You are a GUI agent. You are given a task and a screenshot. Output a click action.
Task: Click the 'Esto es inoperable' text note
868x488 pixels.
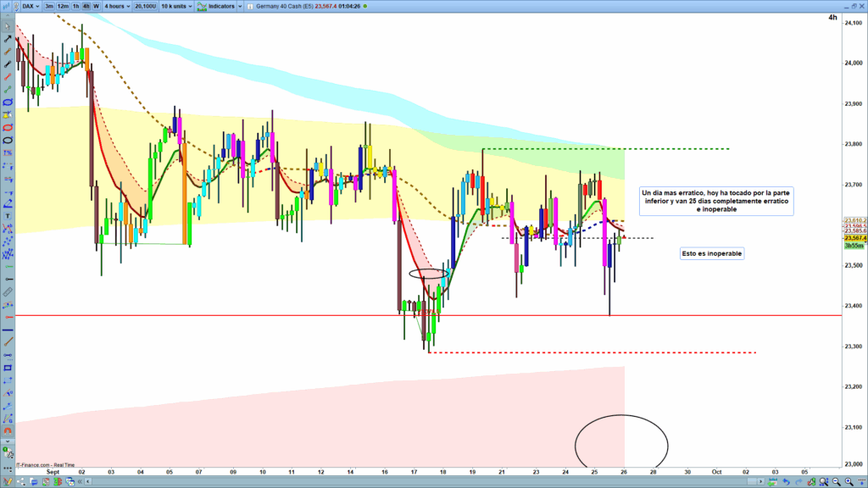point(712,253)
